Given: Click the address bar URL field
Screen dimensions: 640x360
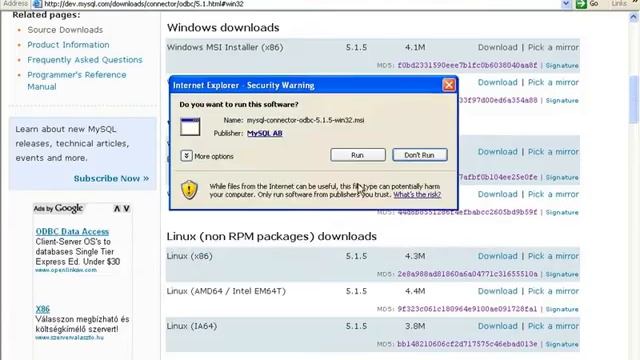Looking at the screenshot, I should 301,4.
